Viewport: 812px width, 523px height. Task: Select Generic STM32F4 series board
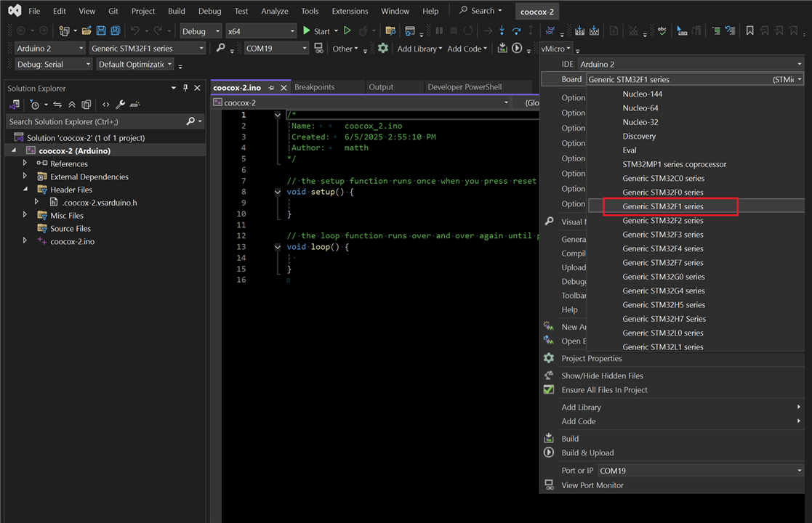(662, 248)
